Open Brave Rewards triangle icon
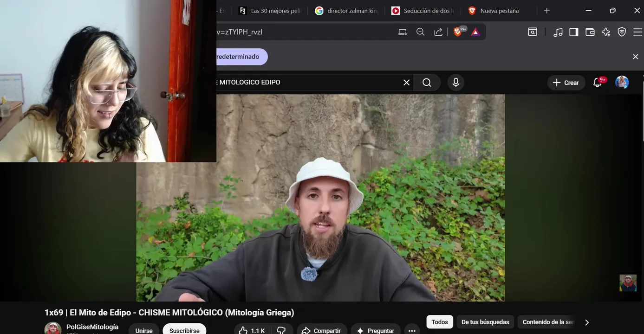The image size is (644, 334). point(475,32)
